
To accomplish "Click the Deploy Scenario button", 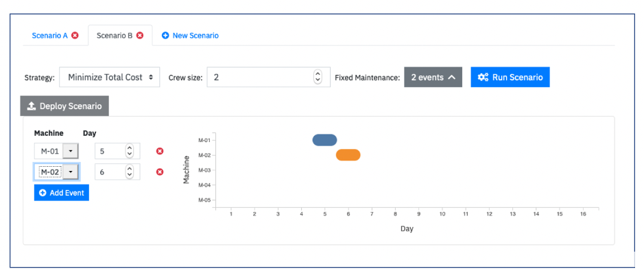I will click(64, 106).
